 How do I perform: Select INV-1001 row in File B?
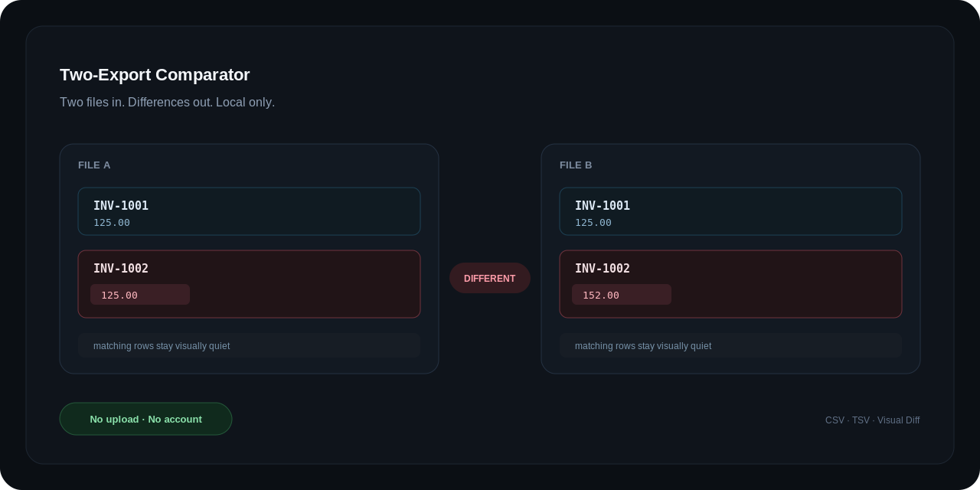730,211
